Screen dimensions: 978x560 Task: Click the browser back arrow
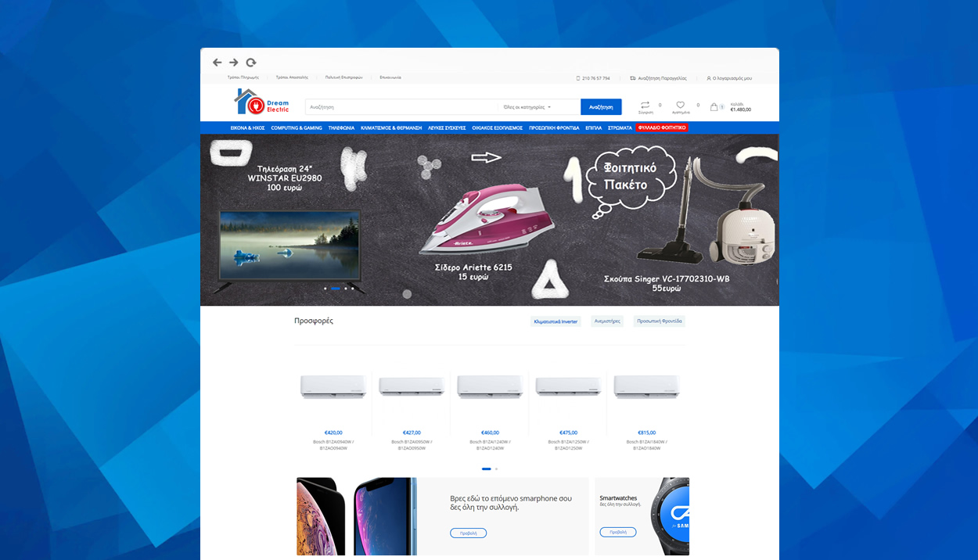[x=217, y=63]
